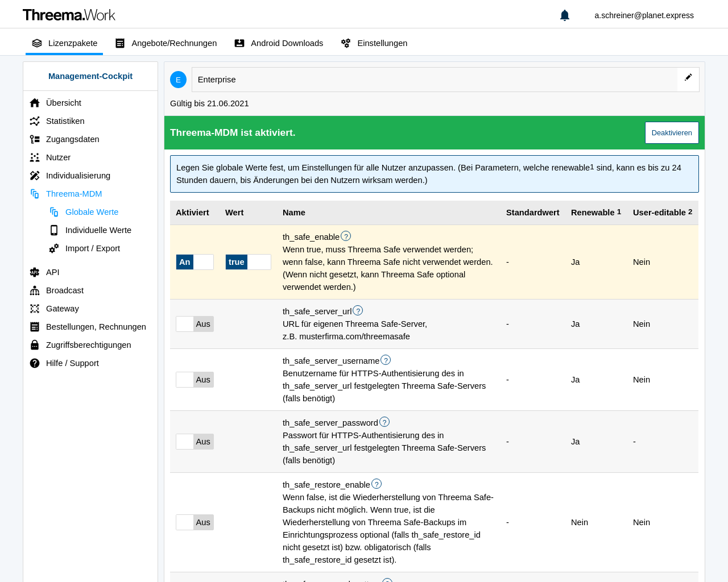
Task: Click the Übersicht home icon
Action: [35, 103]
